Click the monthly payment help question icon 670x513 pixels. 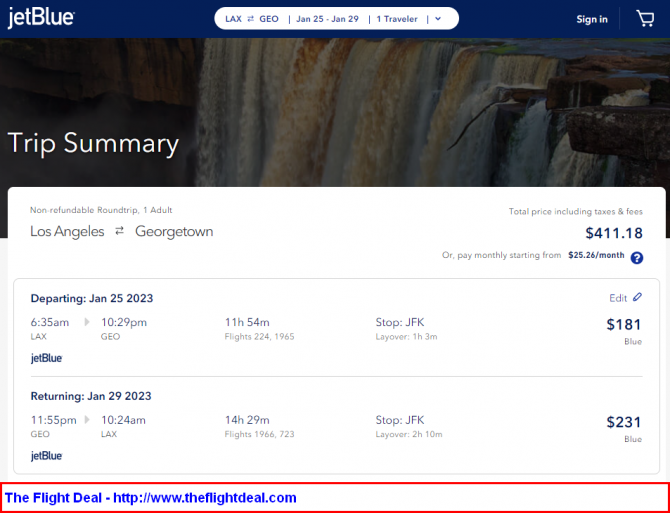pos(637,258)
